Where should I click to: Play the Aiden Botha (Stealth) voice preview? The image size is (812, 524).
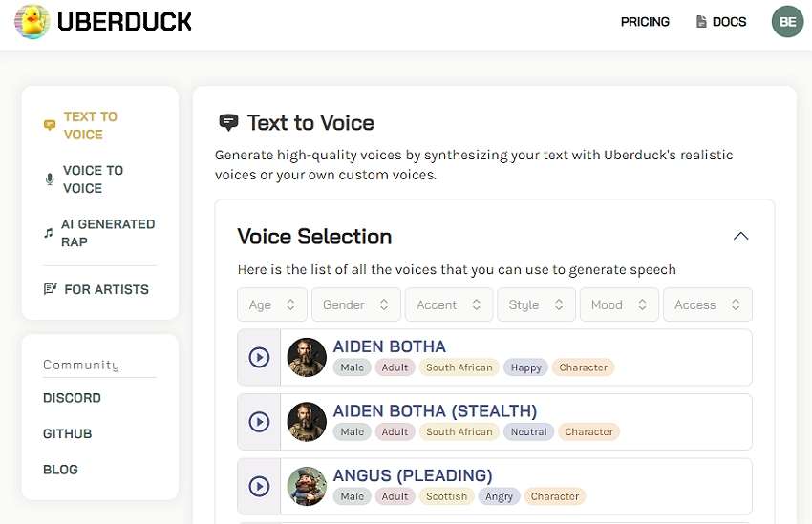coord(259,422)
